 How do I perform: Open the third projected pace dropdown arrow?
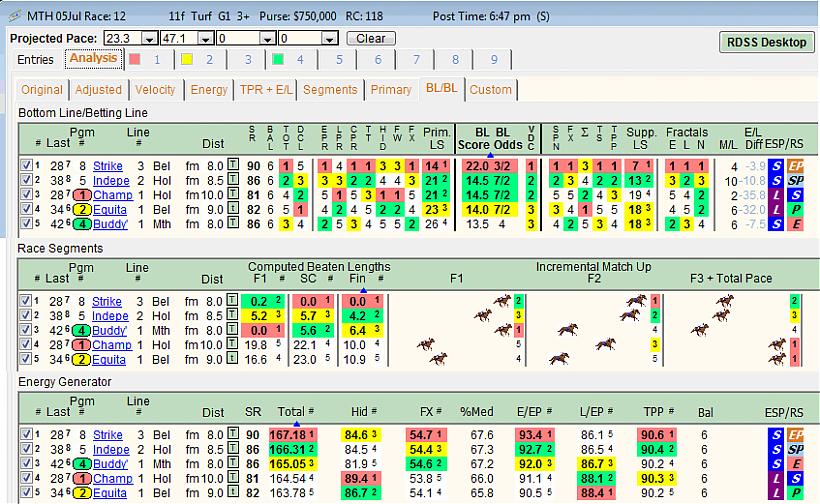coord(267,39)
